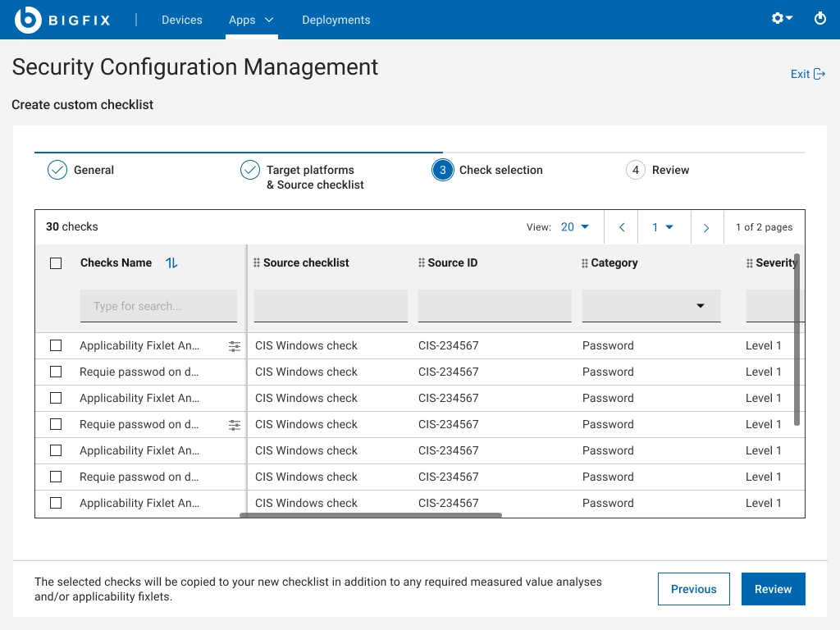
Task: Click the step 3 circle
Action: [x=442, y=170]
